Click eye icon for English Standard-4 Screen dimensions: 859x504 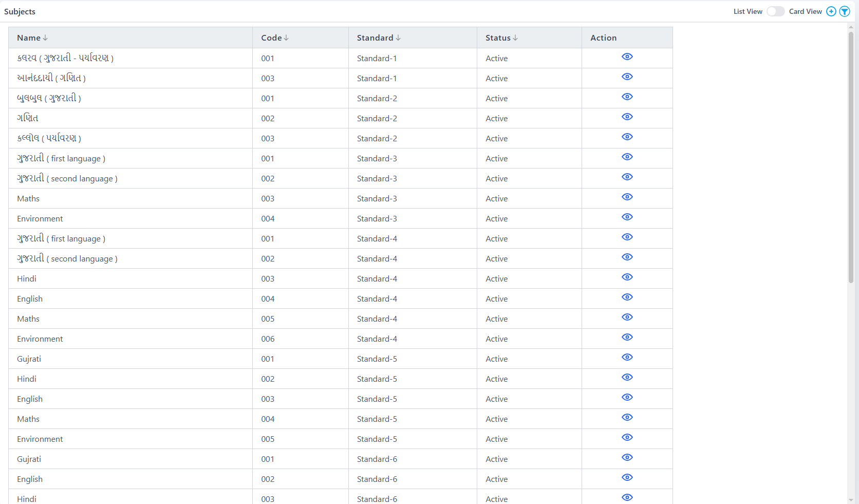[x=627, y=297]
